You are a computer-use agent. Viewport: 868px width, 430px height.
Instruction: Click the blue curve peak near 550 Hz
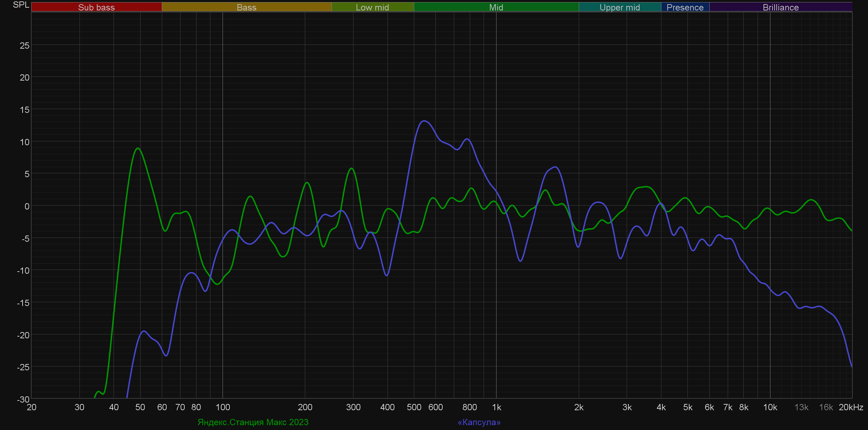(424, 121)
